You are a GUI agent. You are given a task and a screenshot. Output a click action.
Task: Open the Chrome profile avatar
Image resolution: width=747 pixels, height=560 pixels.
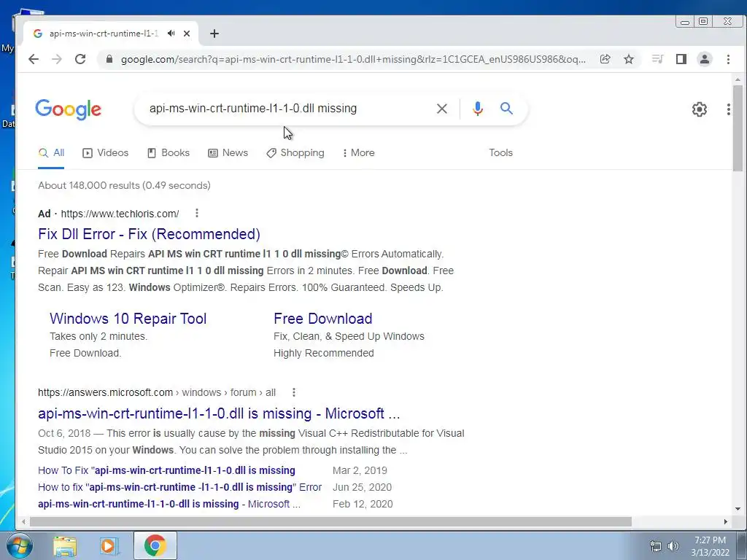(x=705, y=59)
